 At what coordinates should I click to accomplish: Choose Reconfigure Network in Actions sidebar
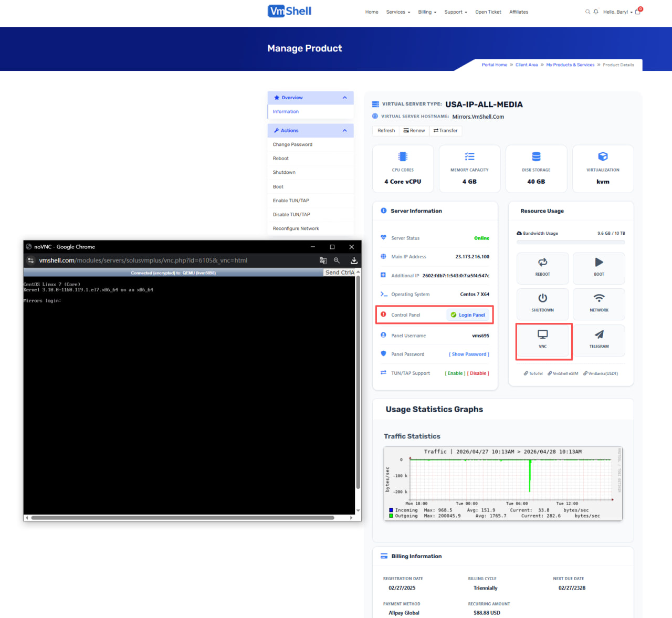pyautogui.click(x=310, y=228)
